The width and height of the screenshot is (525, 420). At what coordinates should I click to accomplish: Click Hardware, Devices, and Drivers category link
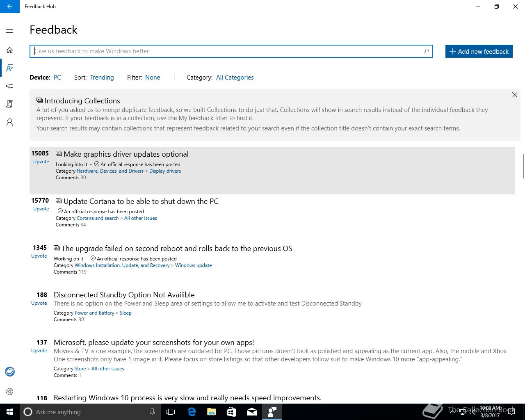pos(110,171)
